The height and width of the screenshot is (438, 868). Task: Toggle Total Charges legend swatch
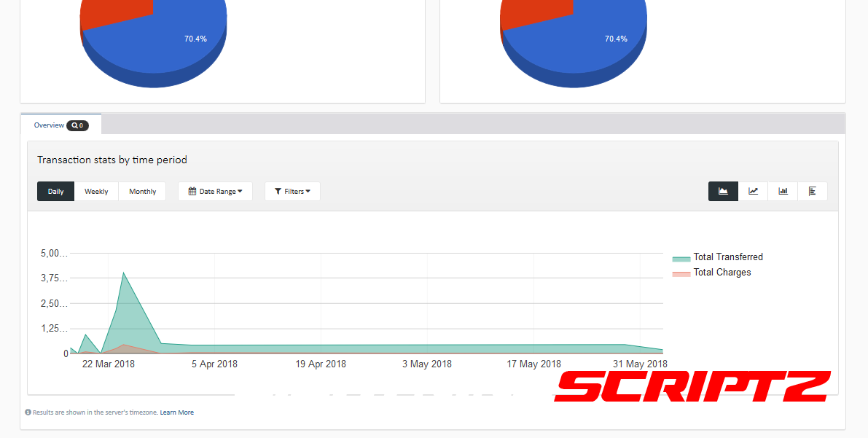point(681,273)
